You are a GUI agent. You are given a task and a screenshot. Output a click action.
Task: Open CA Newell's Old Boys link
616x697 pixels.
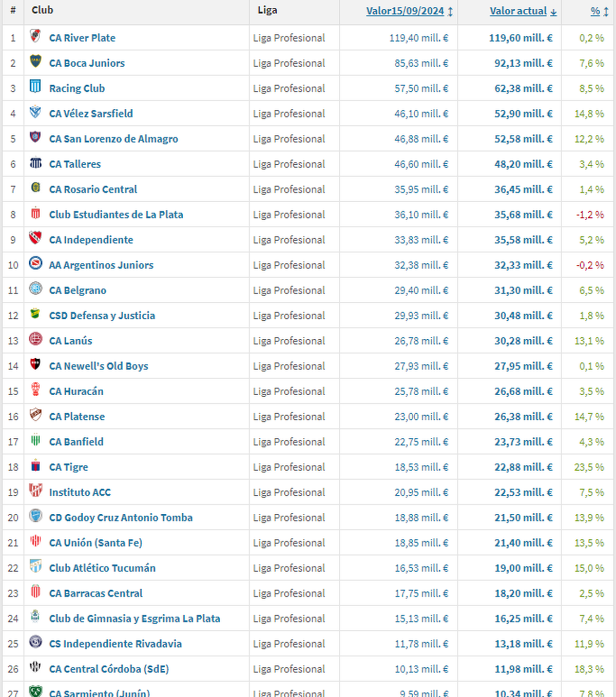[x=99, y=366]
